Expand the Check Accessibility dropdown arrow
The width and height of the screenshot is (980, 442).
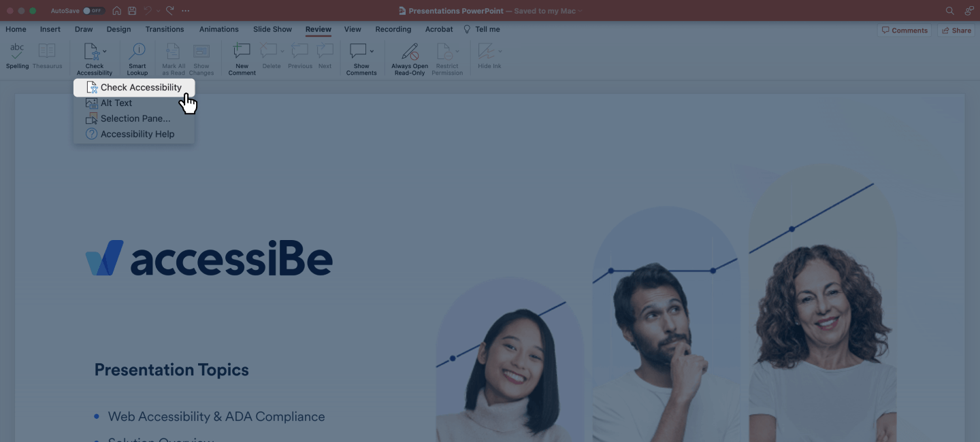pos(104,52)
